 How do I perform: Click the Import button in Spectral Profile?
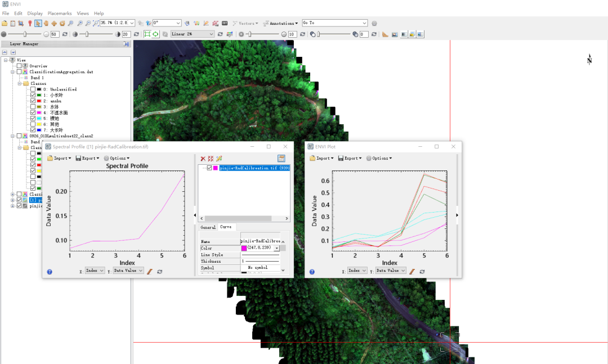point(60,158)
